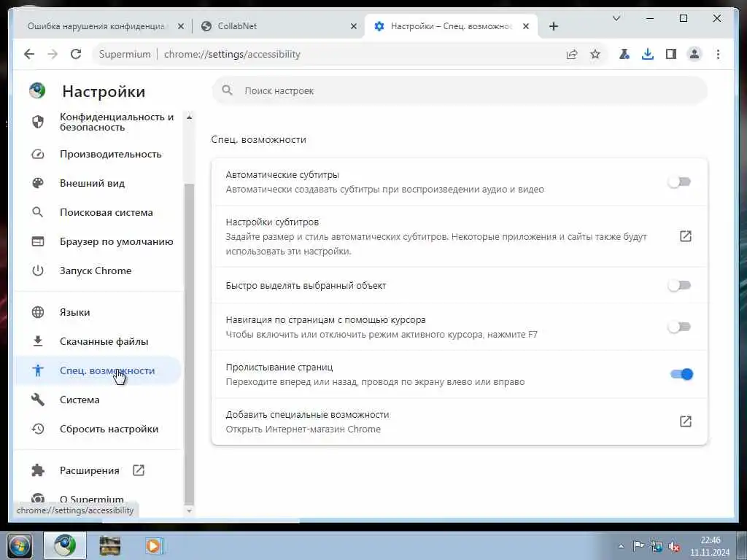747x560 pixels.
Task: Click the forward navigation arrow
Action: (53, 54)
